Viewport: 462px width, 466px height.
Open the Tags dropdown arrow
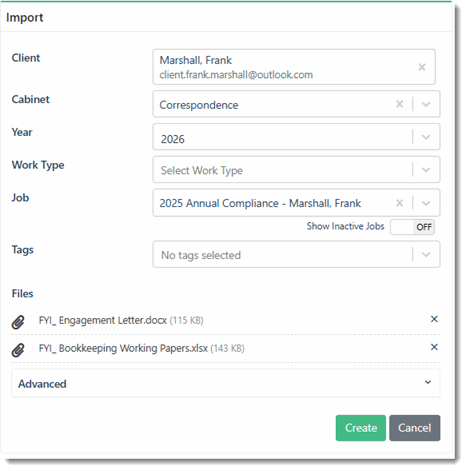[426, 255]
